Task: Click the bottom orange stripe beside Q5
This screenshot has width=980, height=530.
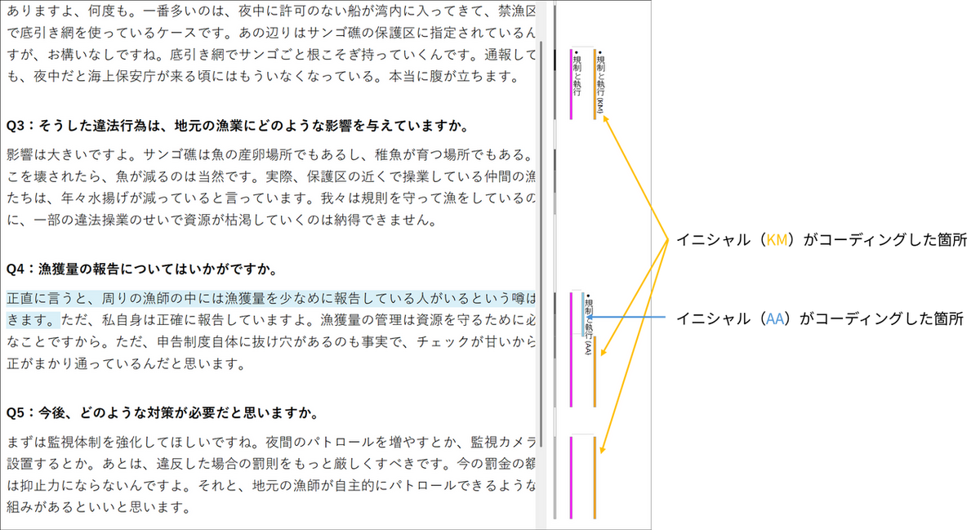Action: tap(595, 477)
